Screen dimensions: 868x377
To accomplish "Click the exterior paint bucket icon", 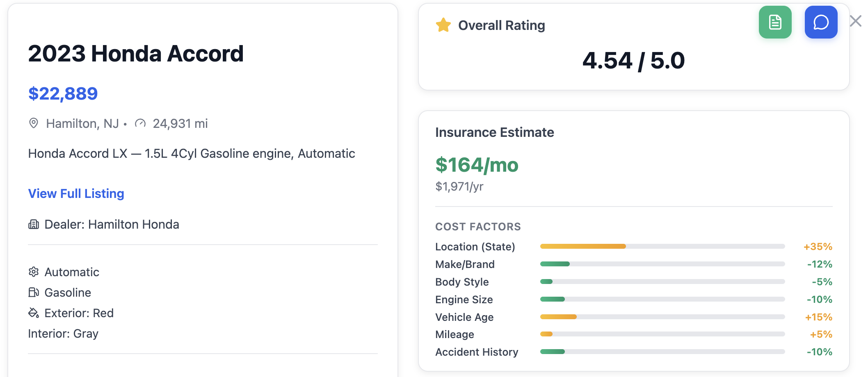I will (34, 313).
